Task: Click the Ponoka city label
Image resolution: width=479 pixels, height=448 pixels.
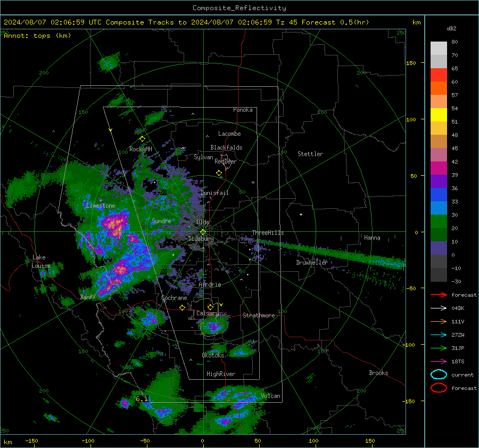Action: pyautogui.click(x=243, y=110)
